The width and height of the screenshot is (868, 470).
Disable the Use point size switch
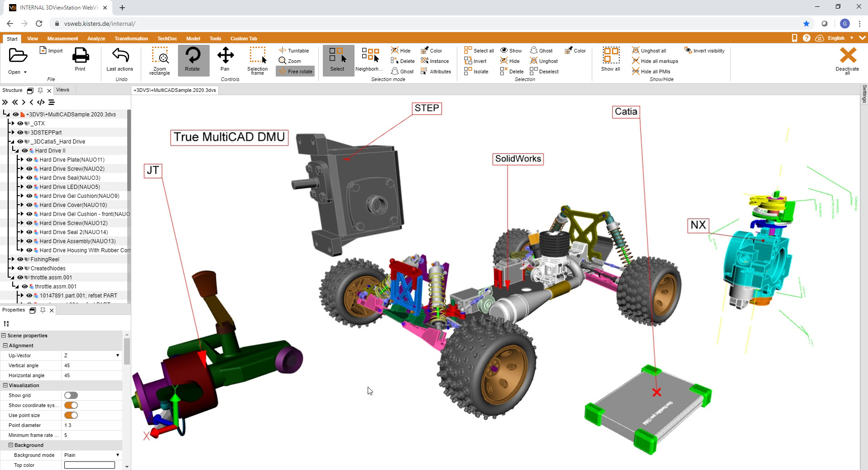point(71,415)
